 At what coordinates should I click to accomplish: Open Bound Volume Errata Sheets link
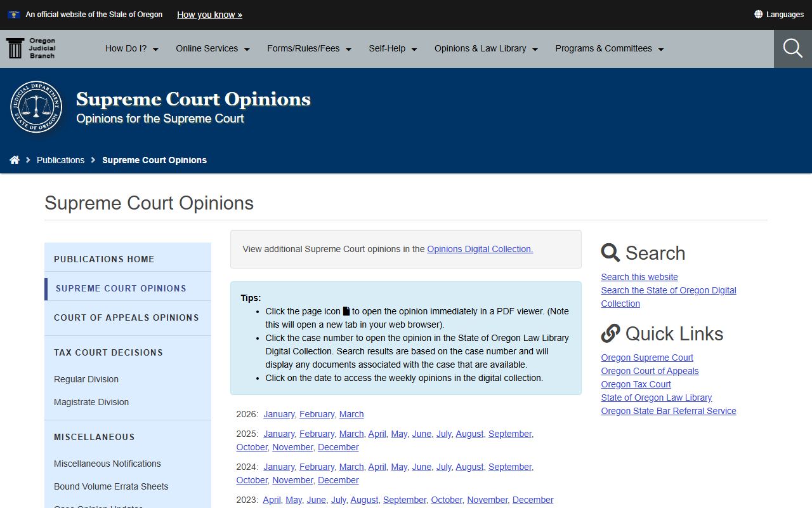click(x=111, y=486)
